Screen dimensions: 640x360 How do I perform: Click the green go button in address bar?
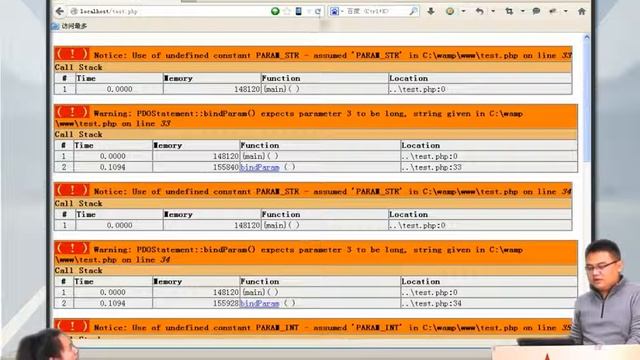[x=275, y=11]
